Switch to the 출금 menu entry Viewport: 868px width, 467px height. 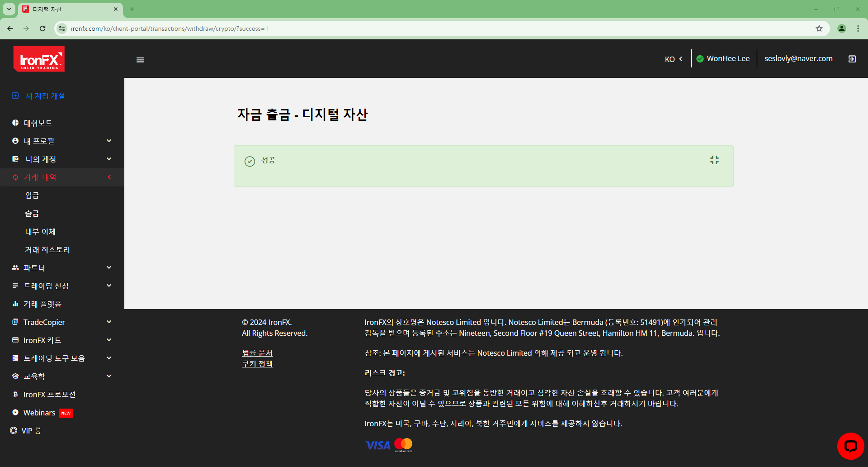pyautogui.click(x=33, y=213)
